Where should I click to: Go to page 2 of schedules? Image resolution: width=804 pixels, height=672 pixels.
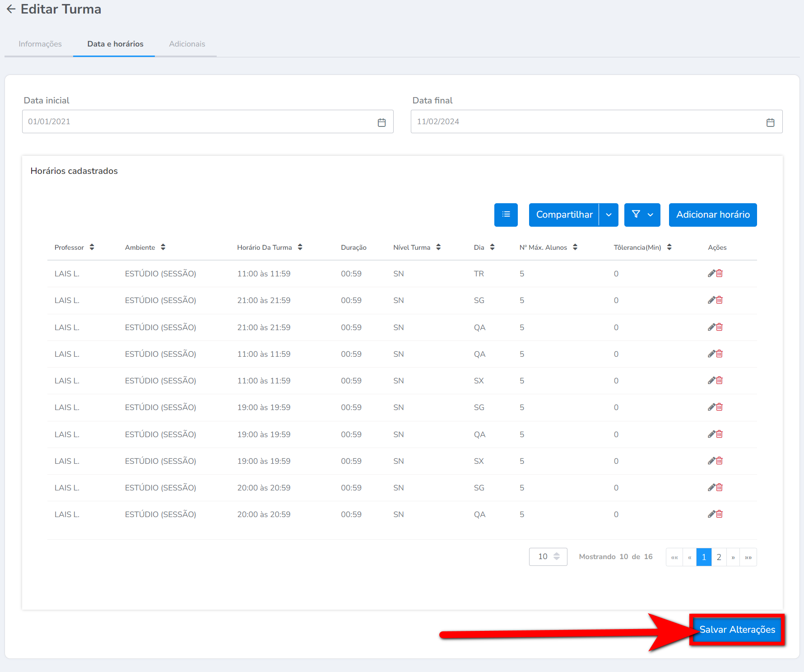click(719, 557)
